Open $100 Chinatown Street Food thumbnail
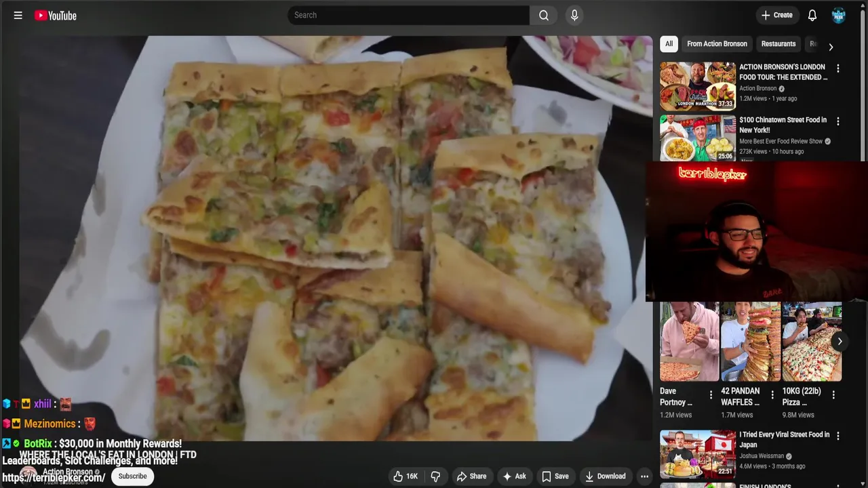The height and width of the screenshot is (488, 868). pos(698,138)
